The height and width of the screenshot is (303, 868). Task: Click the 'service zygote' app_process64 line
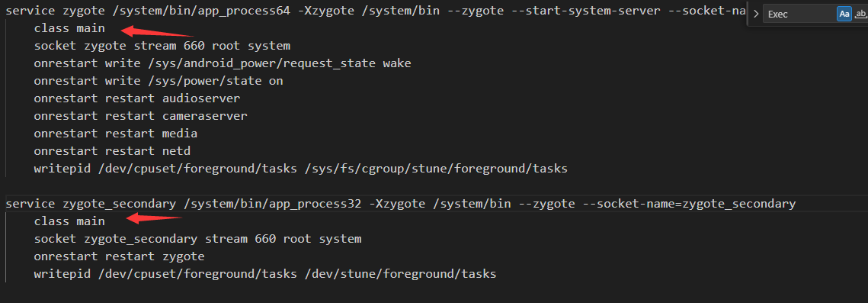[x=374, y=11]
